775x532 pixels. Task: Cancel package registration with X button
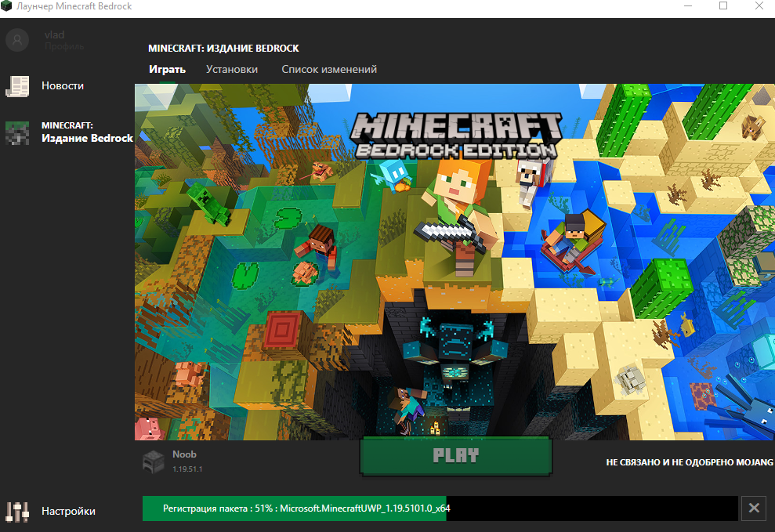pos(754,508)
